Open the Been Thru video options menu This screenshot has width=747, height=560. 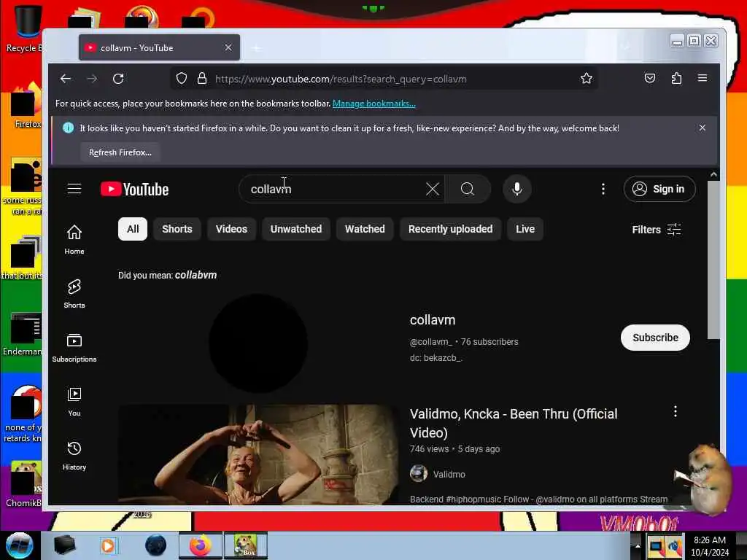coord(675,411)
